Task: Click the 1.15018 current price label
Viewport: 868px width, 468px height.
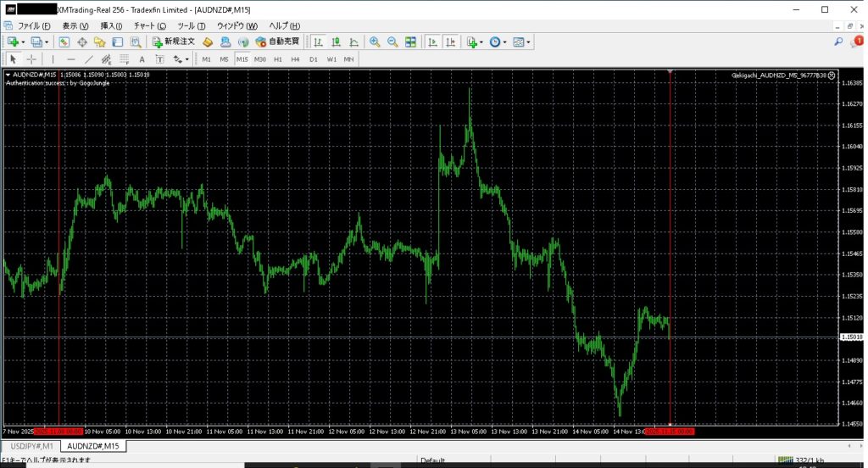Action: (x=851, y=337)
